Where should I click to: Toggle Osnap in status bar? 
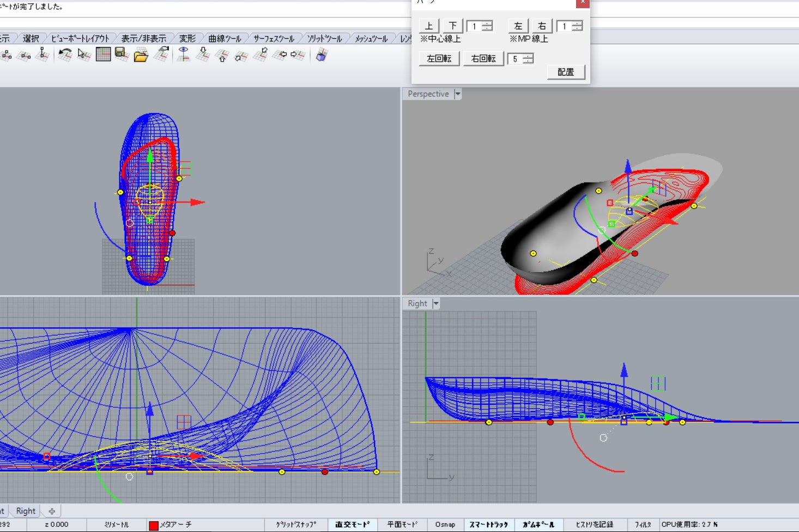(x=445, y=524)
